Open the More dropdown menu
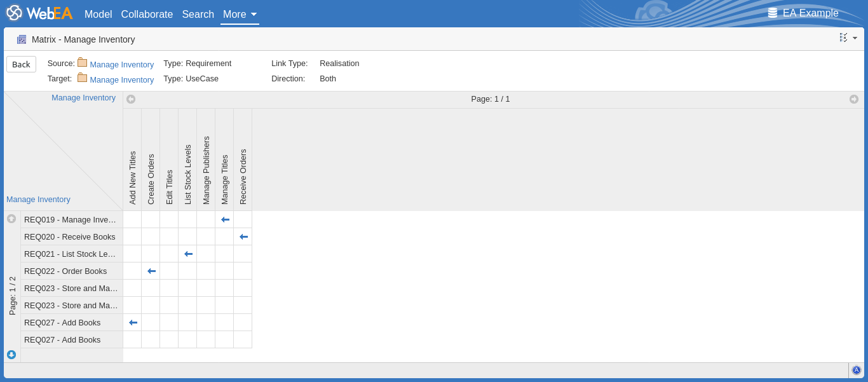This screenshot has height=382, width=868. 240,14
